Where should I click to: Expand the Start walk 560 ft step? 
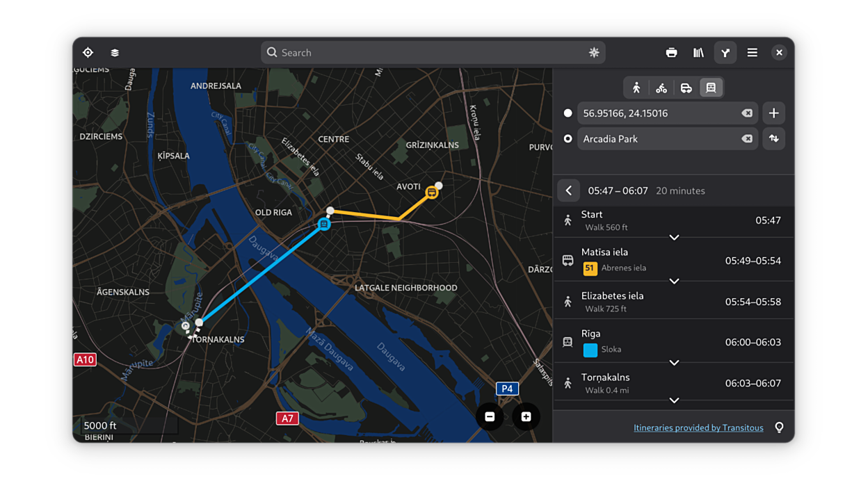coord(673,238)
